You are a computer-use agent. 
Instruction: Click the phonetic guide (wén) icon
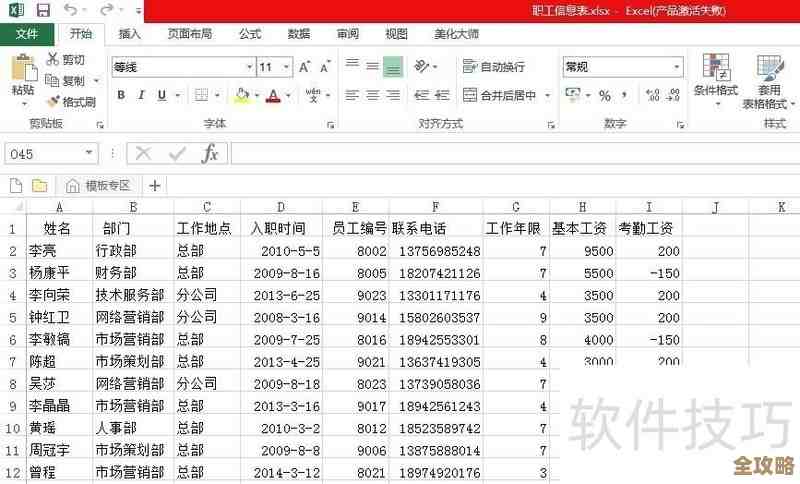pos(313,95)
